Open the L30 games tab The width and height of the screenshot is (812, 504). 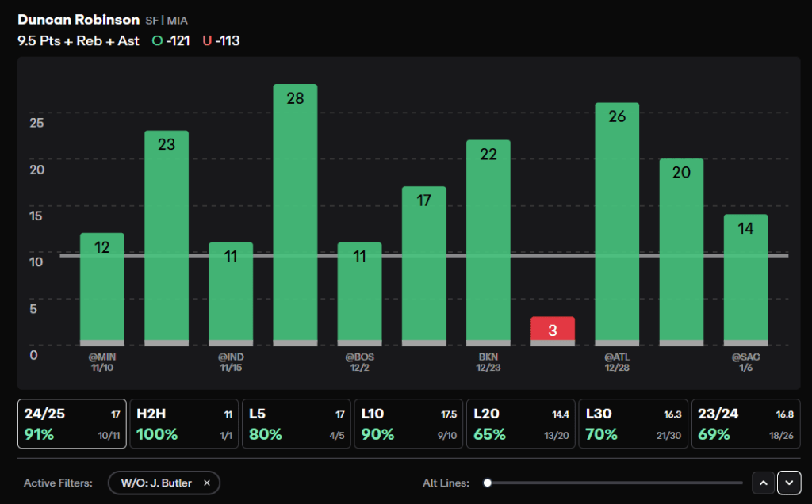634,423
